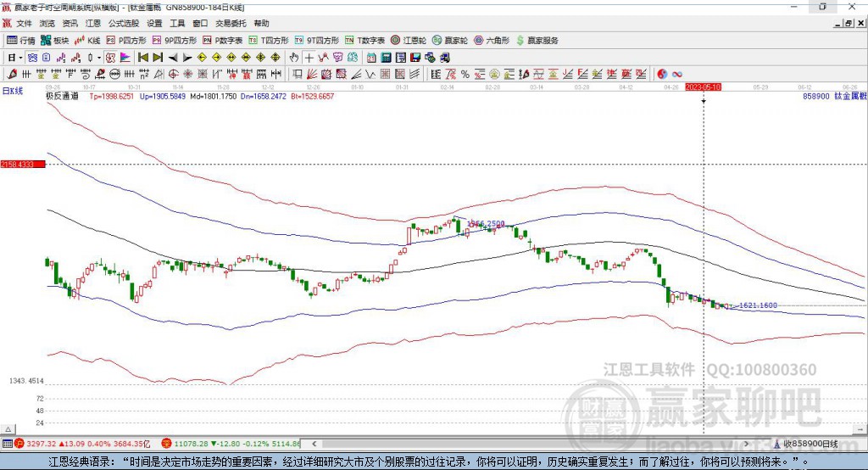Open the 9T四方形 tool
Screen dimensions: 868x470
coord(317,41)
